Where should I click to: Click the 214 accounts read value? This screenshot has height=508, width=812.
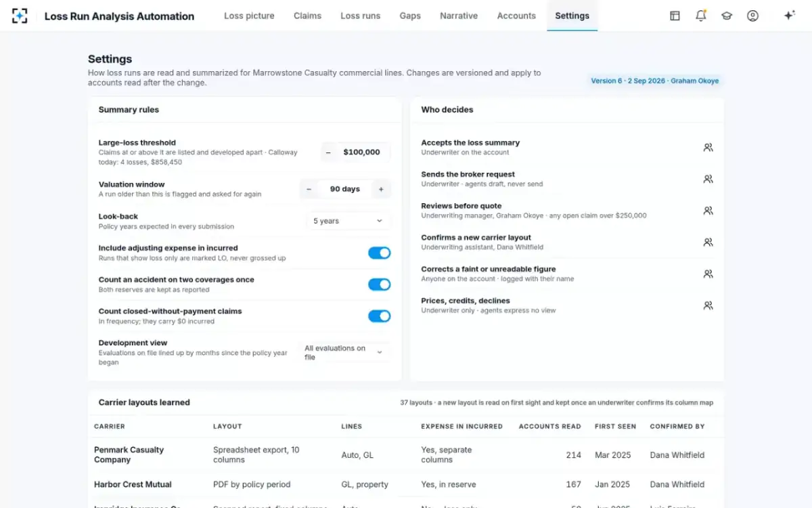coord(573,455)
